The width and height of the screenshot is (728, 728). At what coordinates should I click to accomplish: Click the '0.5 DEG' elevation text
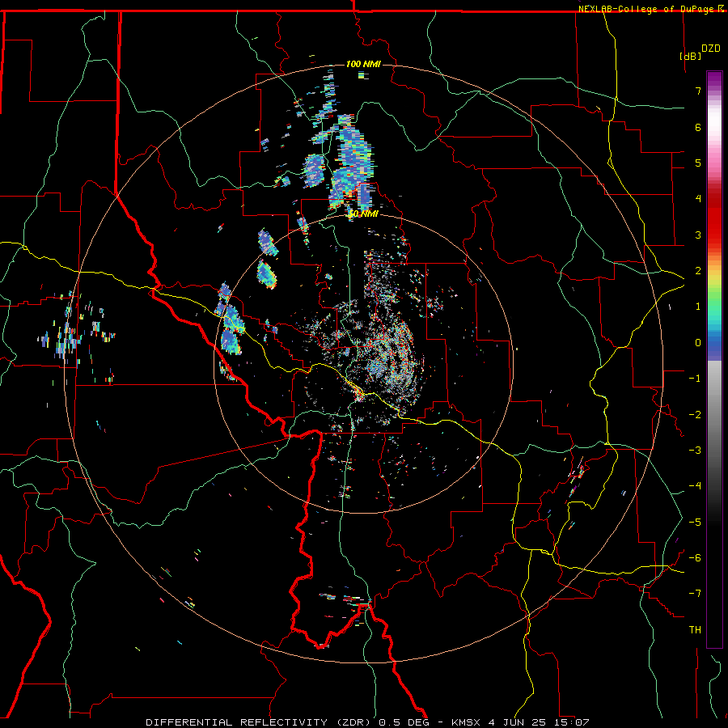(x=404, y=722)
